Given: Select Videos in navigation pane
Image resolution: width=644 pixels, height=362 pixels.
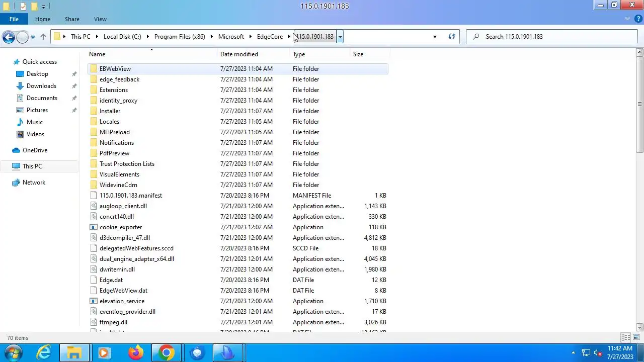Looking at the screenshot, I should (x=35, y=134).
